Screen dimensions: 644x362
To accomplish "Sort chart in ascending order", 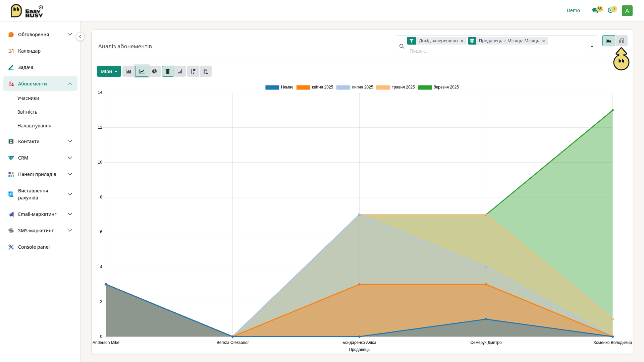I will [x=206, y=71].
